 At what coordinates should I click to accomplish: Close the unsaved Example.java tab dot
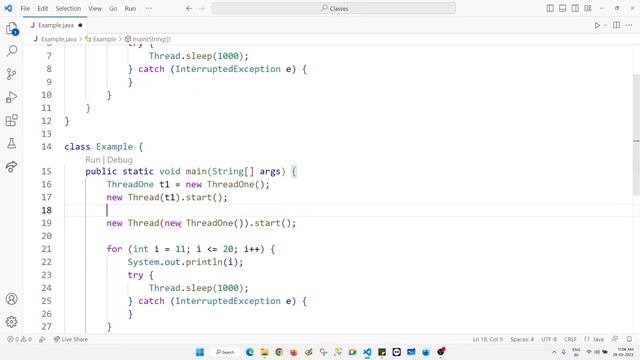pos(80,25)
